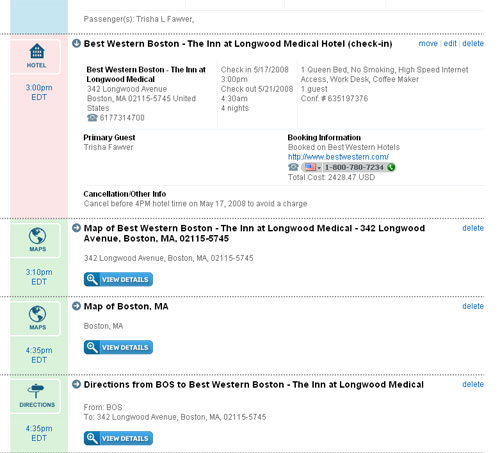View details of directions from BOS
Screen dimensions: 500x453
118,438
